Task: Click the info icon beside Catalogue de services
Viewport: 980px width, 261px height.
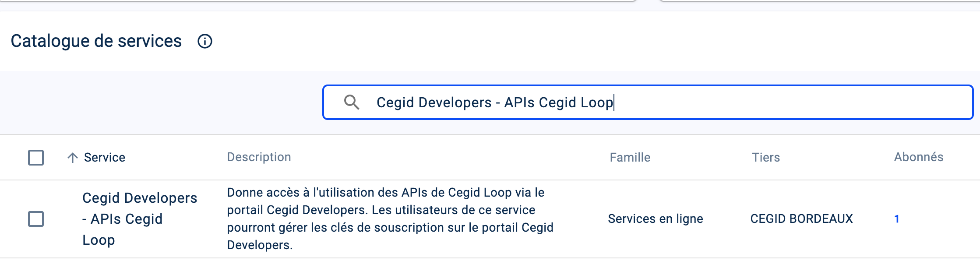Action: click(x=205, y=41)
